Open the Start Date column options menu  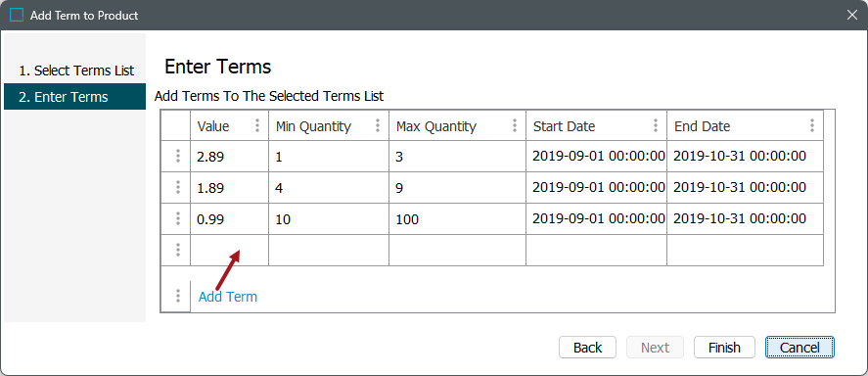point(656,125)
